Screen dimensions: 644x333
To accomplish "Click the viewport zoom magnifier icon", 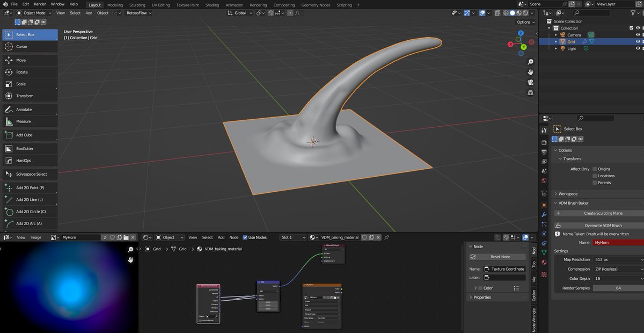I will point(530,62).
